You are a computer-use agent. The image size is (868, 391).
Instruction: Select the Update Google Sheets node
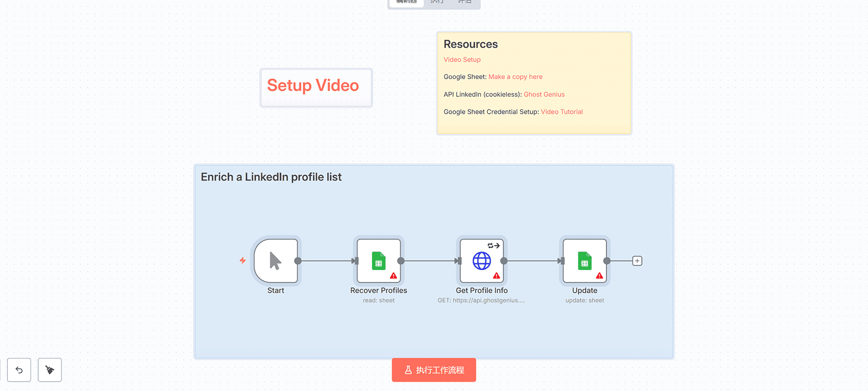click(x=584, y=261)
